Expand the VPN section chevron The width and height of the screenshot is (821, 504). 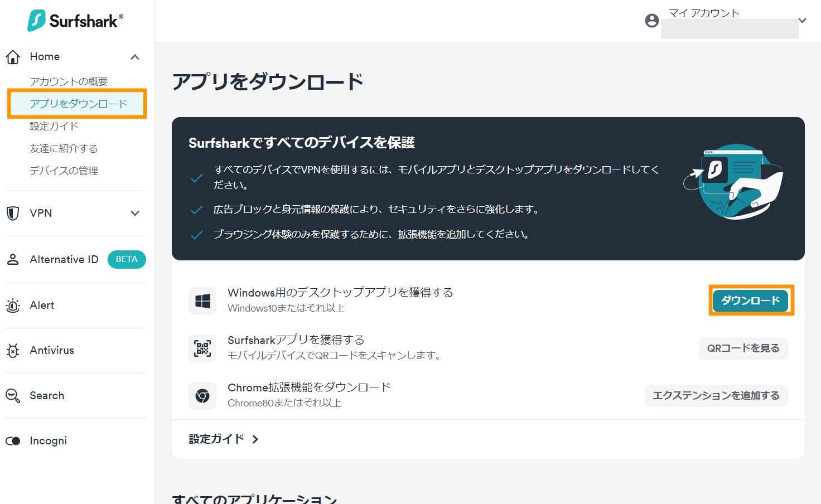point(135,214)
